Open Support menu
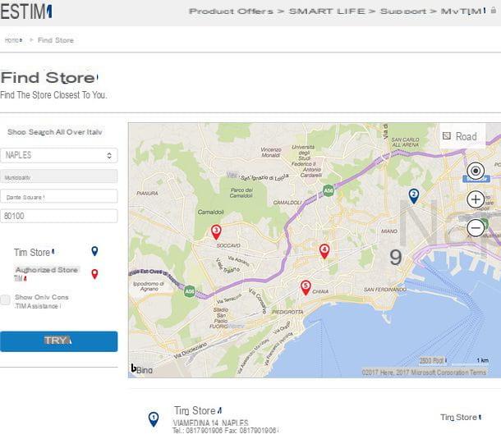This screenshot has width=501, height=448. point(403,11)
